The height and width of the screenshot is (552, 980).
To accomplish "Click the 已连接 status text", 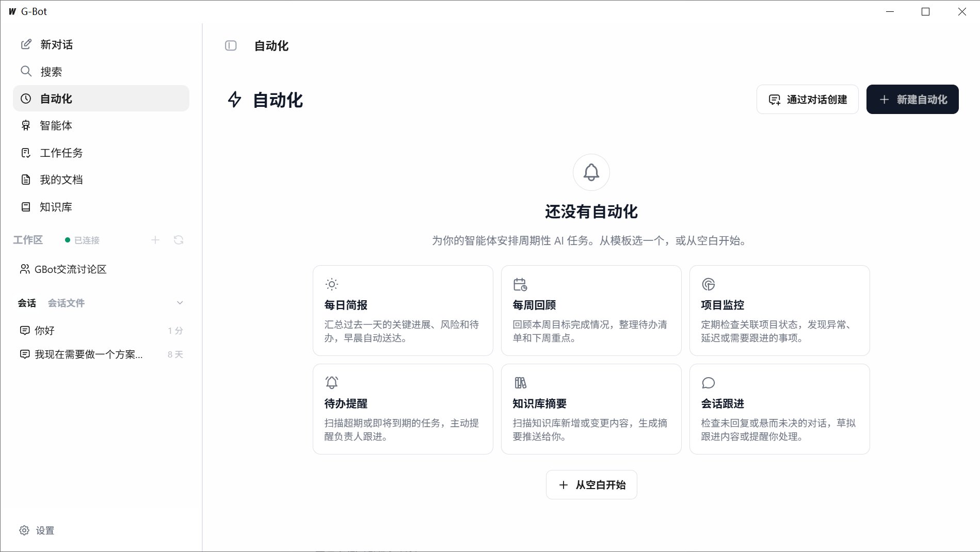I will 87,240.
